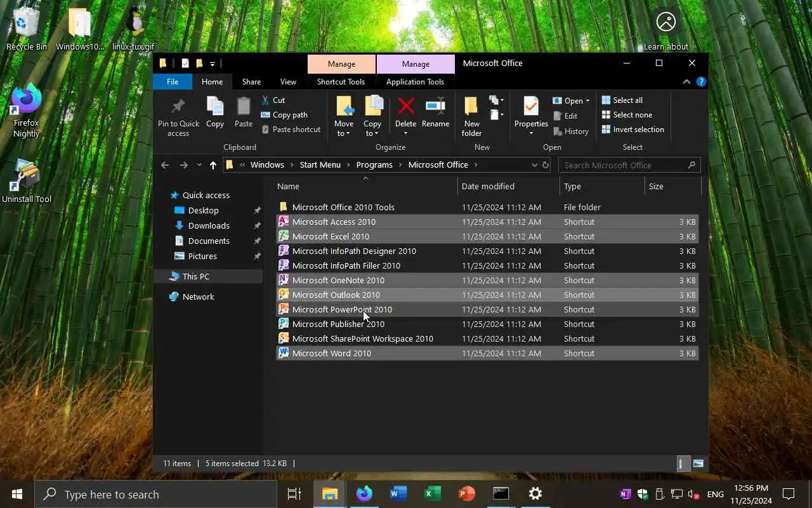Click the Paste icon in Clipboard group
Image resolution: width=812 pixels, height=508 pixels.
pyautogui.click(x=244, y=107)
